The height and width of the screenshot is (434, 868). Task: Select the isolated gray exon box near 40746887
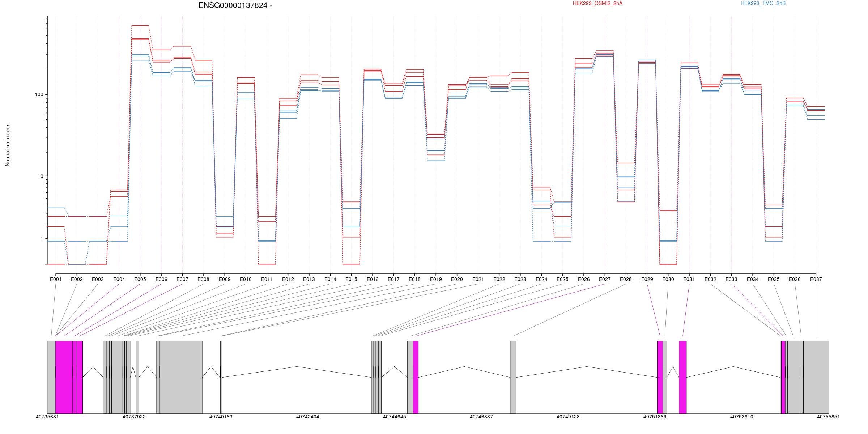(513, 377)
